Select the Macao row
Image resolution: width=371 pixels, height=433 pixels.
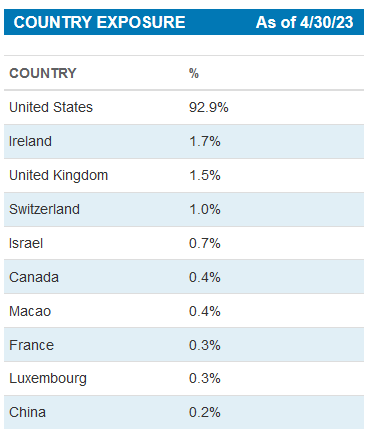[x=184, y=311]
